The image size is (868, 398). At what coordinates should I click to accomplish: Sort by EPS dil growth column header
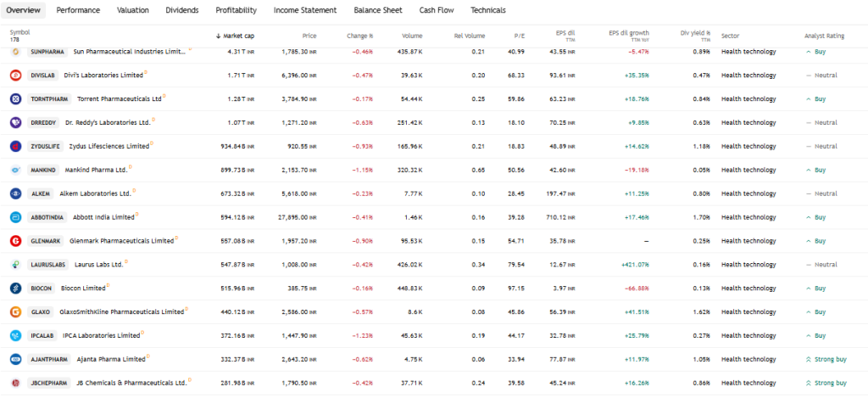click(629, 36)
